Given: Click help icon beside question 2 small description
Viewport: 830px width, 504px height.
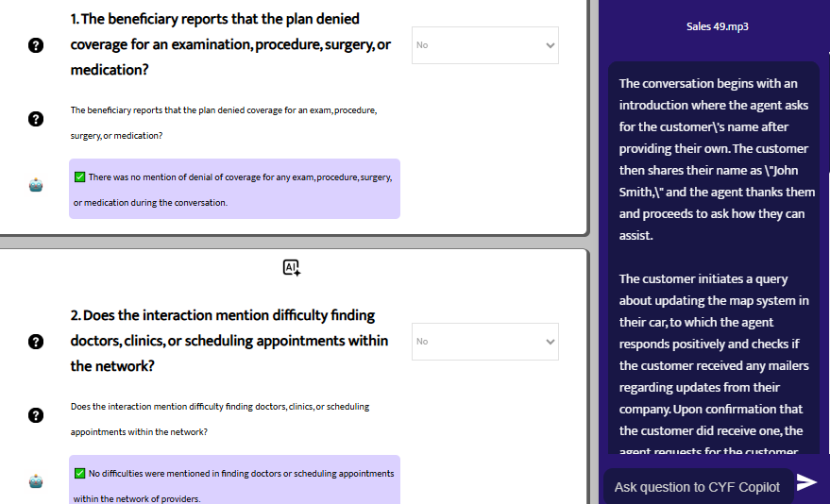Looking at the screenshot, I should click(36, 415).
